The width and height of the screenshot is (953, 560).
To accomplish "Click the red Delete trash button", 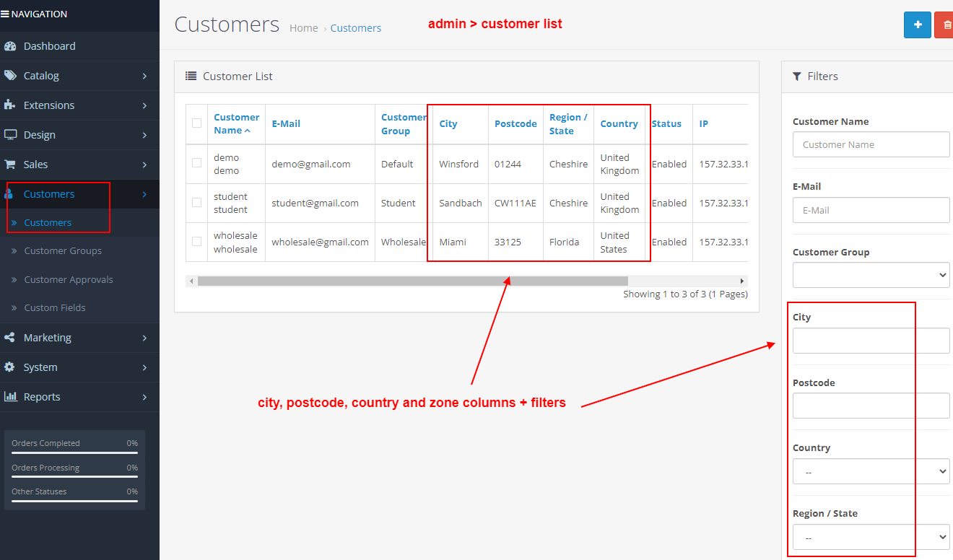I will click(945, 25).
